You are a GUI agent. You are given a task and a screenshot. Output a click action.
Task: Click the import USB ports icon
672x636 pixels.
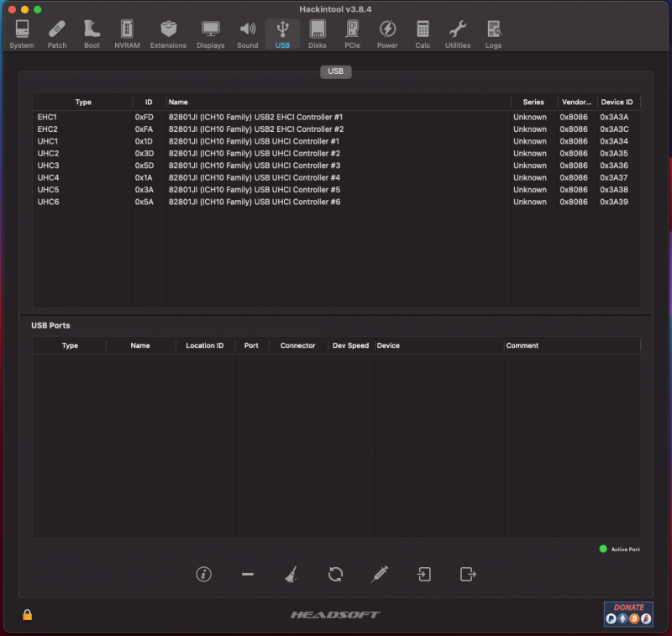tap(424, 575)
